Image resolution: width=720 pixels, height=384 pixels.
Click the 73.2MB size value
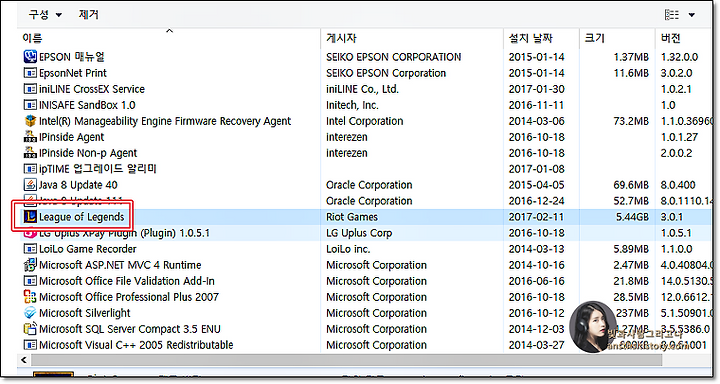click(631, 121)
